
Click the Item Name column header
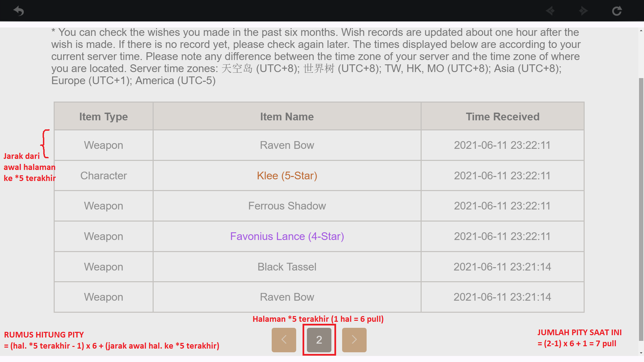coord(287,117)
